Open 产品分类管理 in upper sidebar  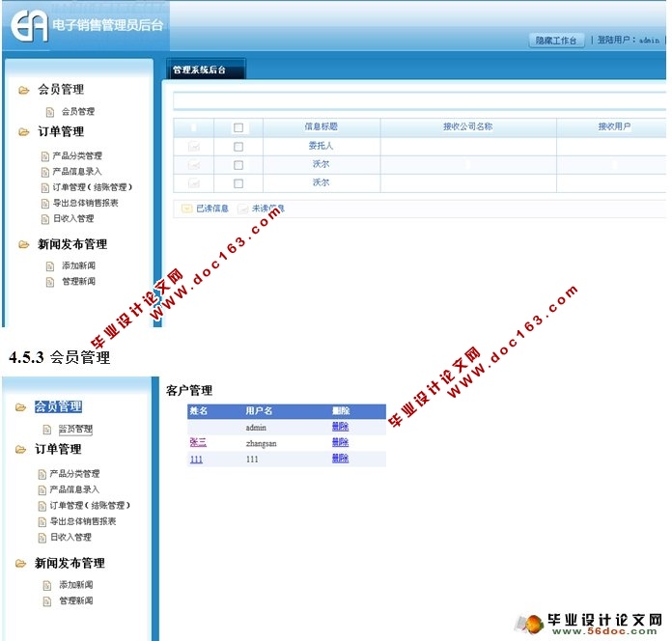point(77,155)
